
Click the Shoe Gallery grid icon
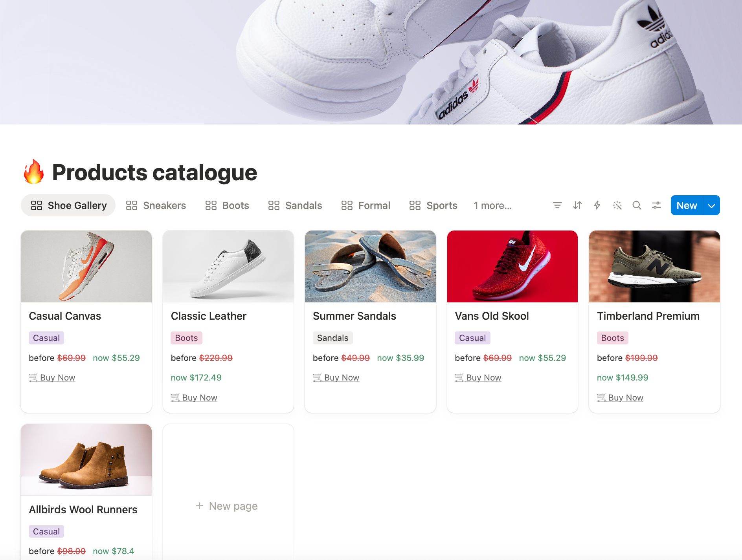[37, 205]
